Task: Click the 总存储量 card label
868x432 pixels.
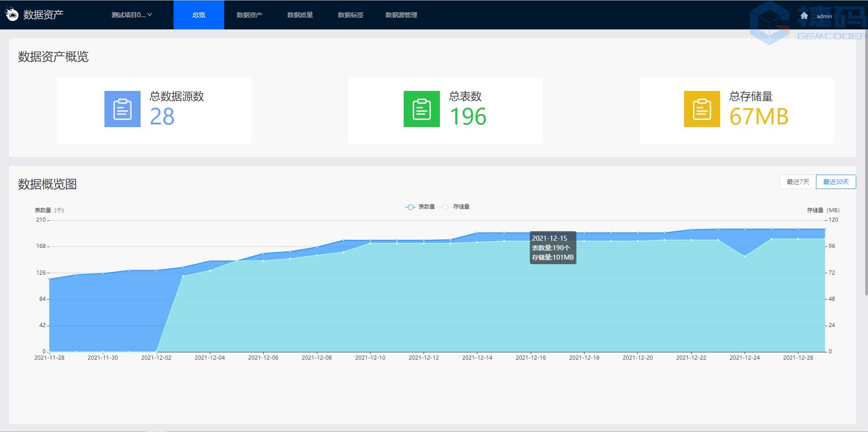Action: (751, 96)
